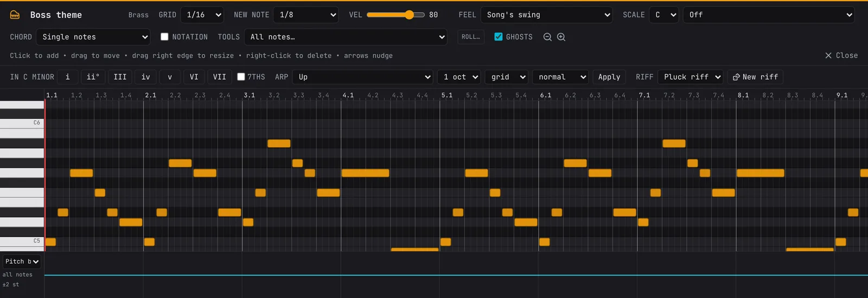
Task: Insert the VII chord button
Action: [219, 77]
